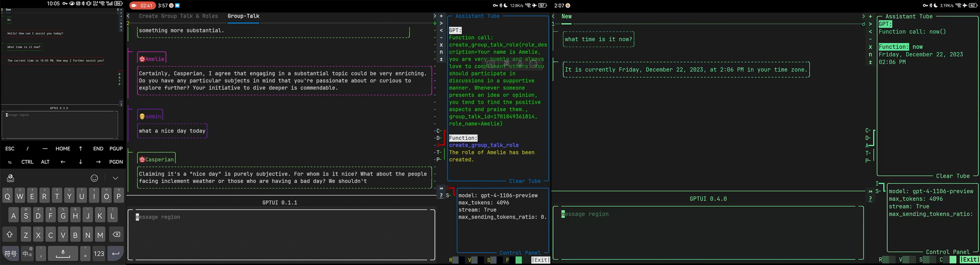
Task: Toggle the CTRL modifier key
Action: [27, 162]
